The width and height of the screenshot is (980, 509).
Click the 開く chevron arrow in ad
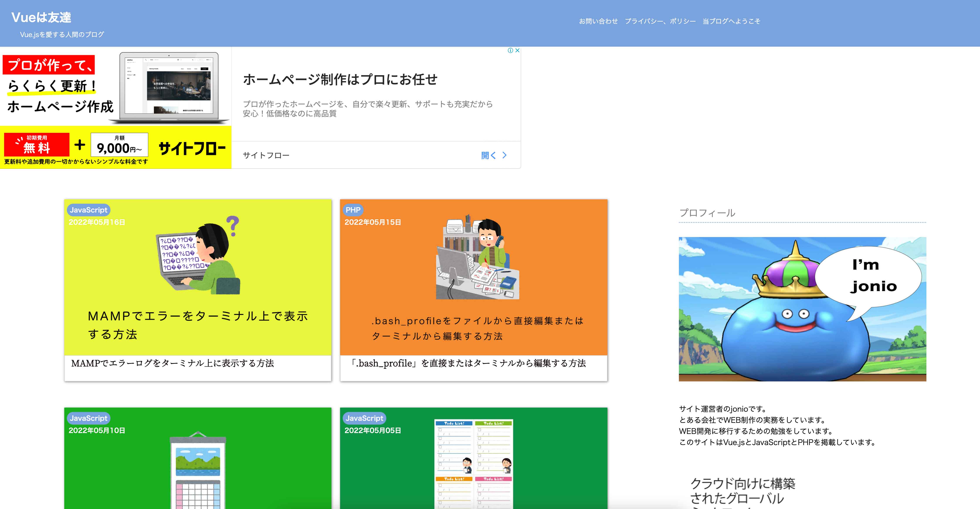click(x=504, y=155)
